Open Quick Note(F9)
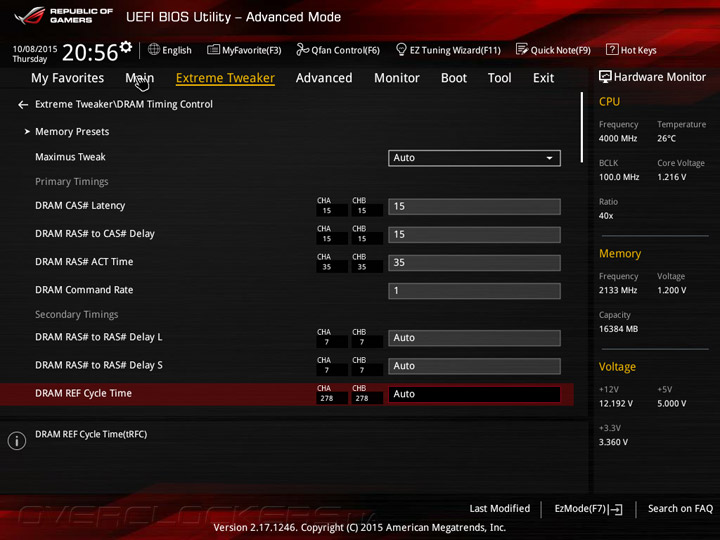Screen dimensions: 720x540 [561, 50]
